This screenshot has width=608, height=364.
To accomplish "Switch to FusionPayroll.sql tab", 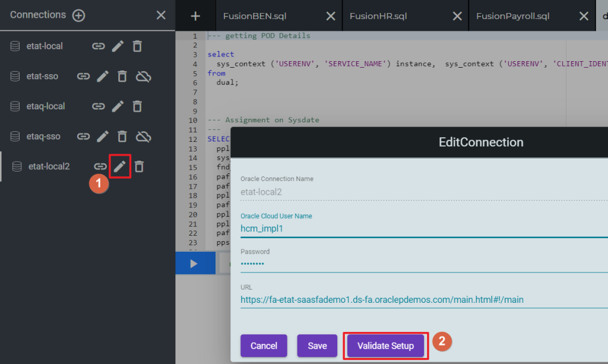I will tap(512, 16).
